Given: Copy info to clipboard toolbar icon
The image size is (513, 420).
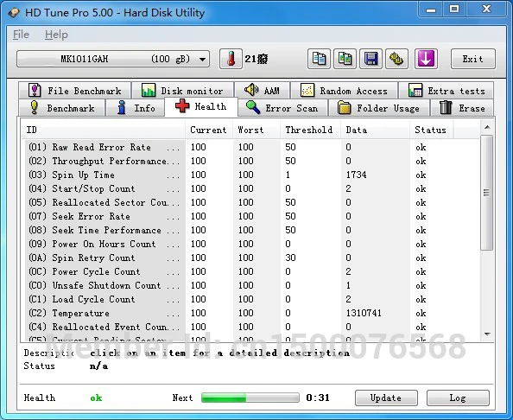Looking at the screenshot, I should point(319,59).
